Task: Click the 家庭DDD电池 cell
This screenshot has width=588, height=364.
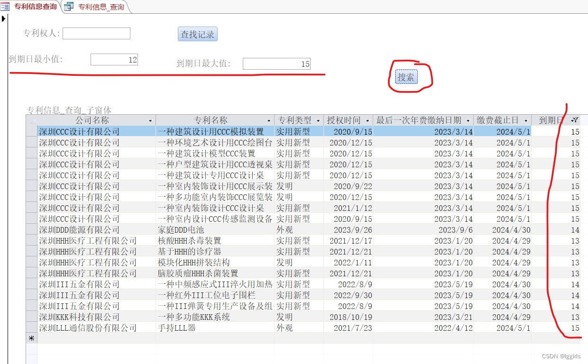Action: [x=215, y=230]
